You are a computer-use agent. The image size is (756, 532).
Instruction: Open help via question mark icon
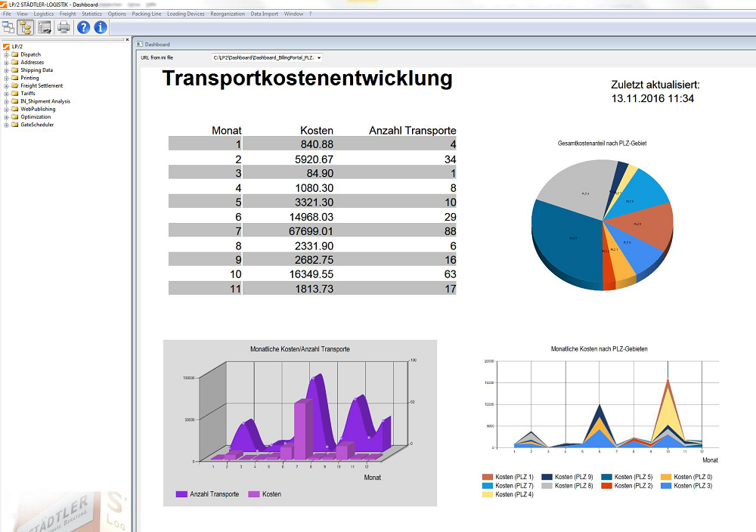[x=83, y=27]
